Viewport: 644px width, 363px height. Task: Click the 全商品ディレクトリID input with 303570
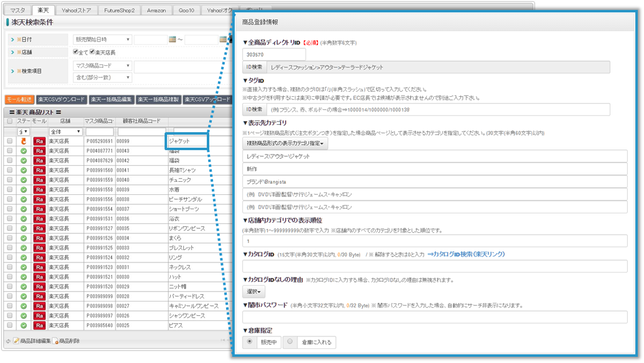(x=274, y=55)
